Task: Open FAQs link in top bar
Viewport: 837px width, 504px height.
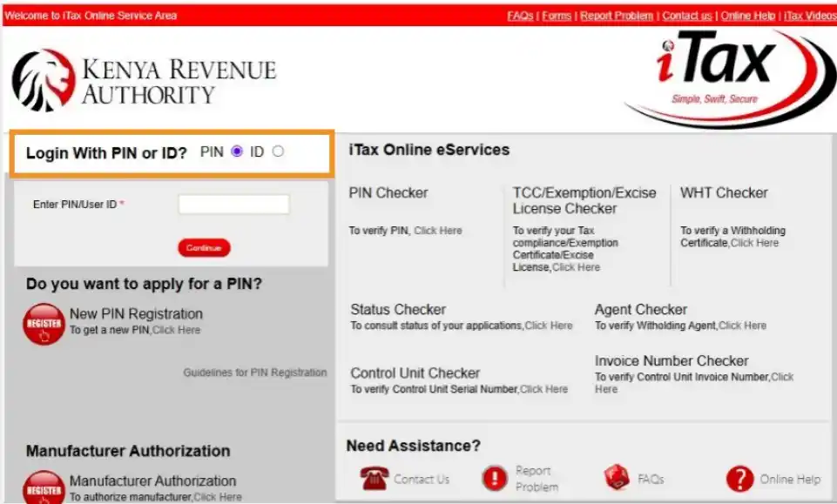Action: pyautogui.click(x=520, y=16)
